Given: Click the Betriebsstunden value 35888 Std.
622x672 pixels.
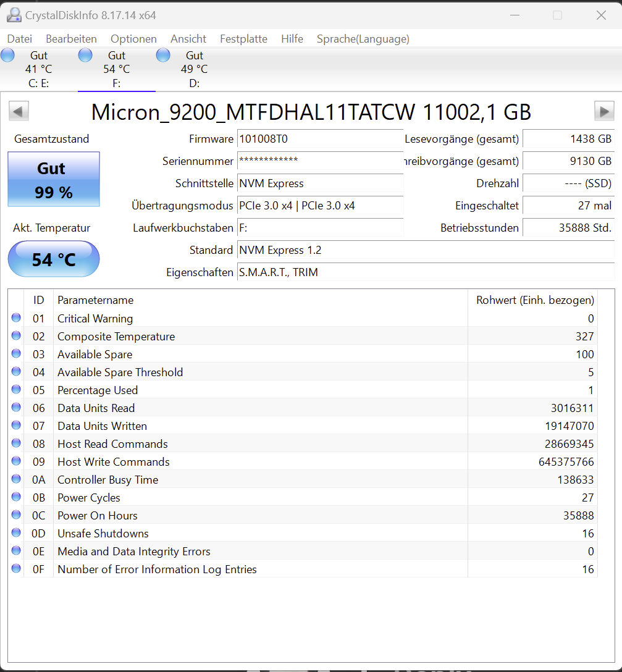Looking at the screenshot, I should tap(568, 228).
